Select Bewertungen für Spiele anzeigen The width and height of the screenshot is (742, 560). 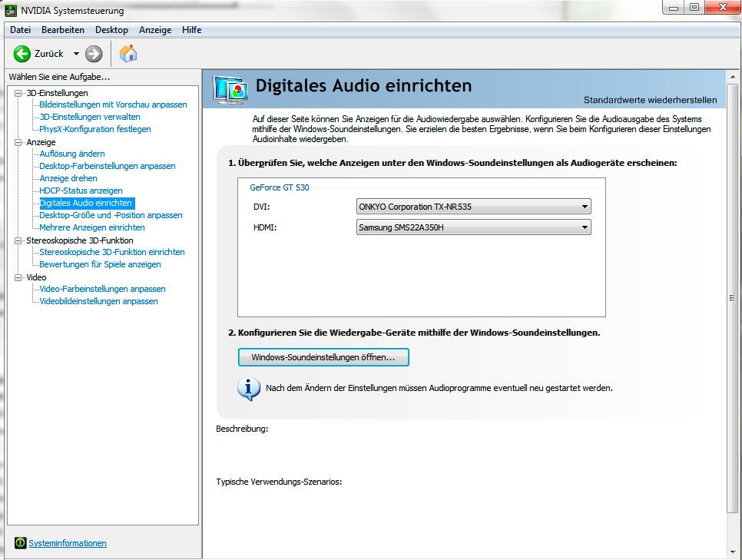101,264
